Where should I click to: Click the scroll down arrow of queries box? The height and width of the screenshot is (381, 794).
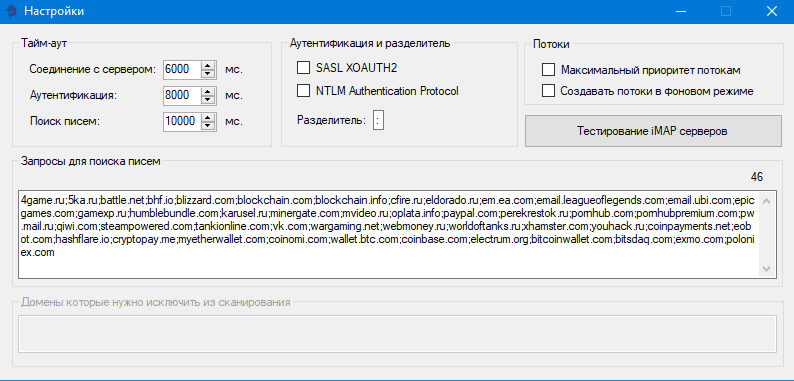click(766, 268)
